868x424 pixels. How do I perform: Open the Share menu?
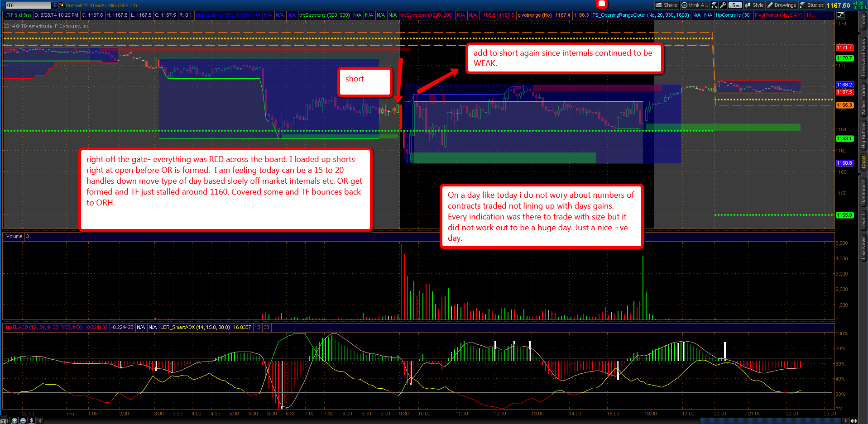point(666,5)
